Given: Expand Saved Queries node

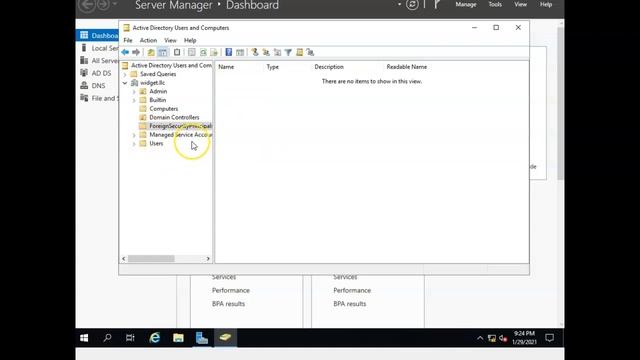Looking at the screenshot, I should pos(125,74).
